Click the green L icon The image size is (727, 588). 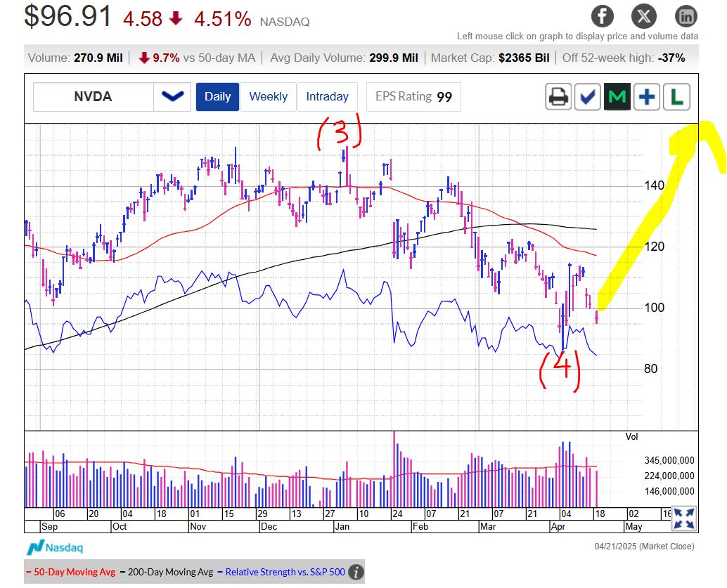click(677, 97)
